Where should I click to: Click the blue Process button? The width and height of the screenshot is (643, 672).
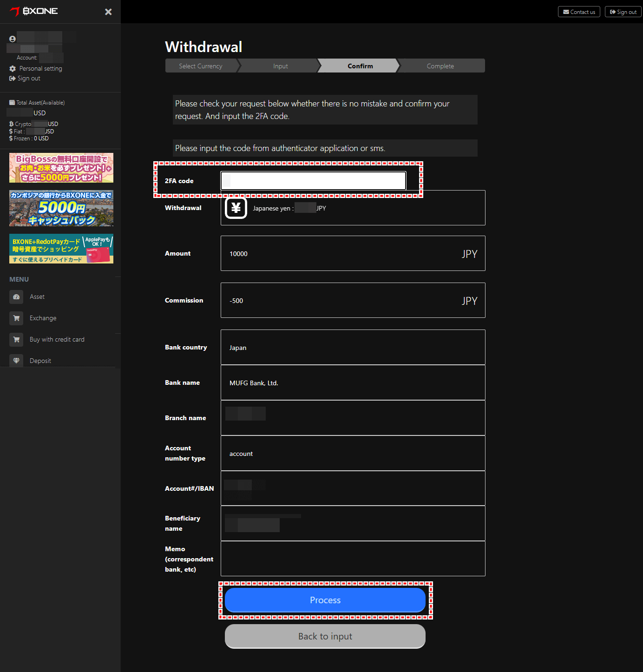325,600
